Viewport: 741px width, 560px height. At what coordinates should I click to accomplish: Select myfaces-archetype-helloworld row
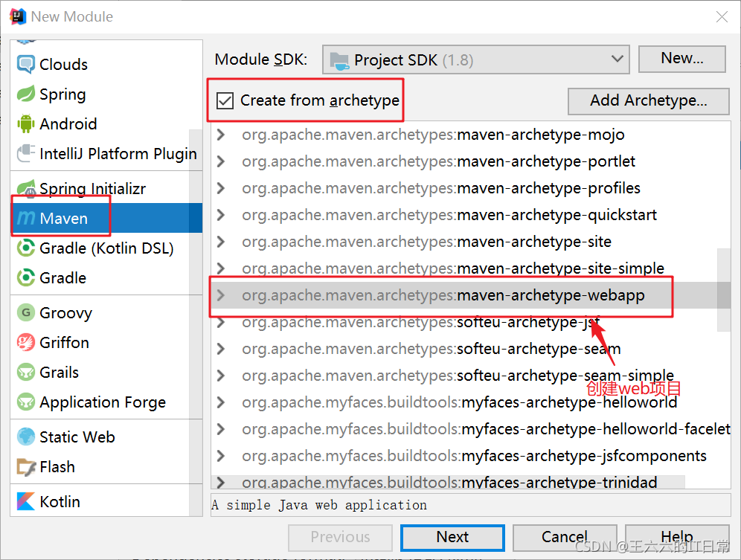(471, 402)
